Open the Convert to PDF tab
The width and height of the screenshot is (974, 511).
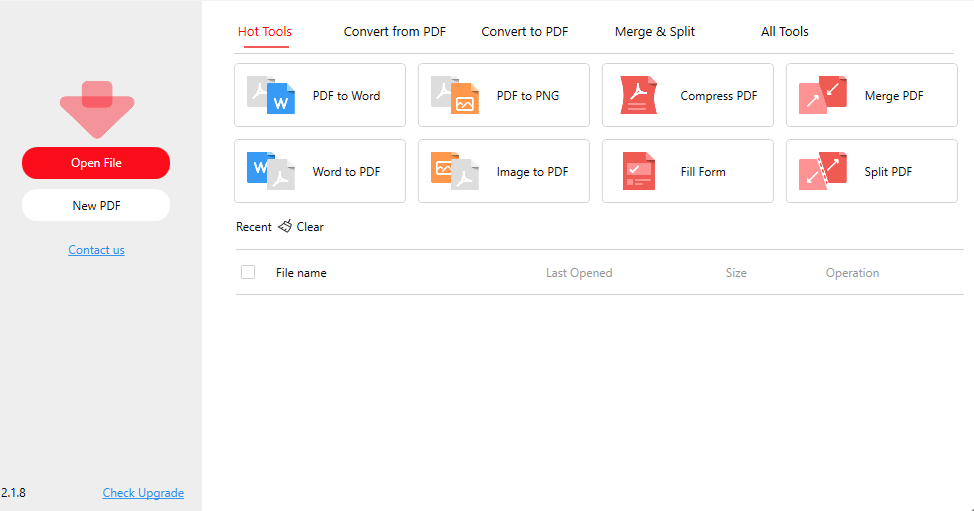pyautogui.click(x=525, y=32)
